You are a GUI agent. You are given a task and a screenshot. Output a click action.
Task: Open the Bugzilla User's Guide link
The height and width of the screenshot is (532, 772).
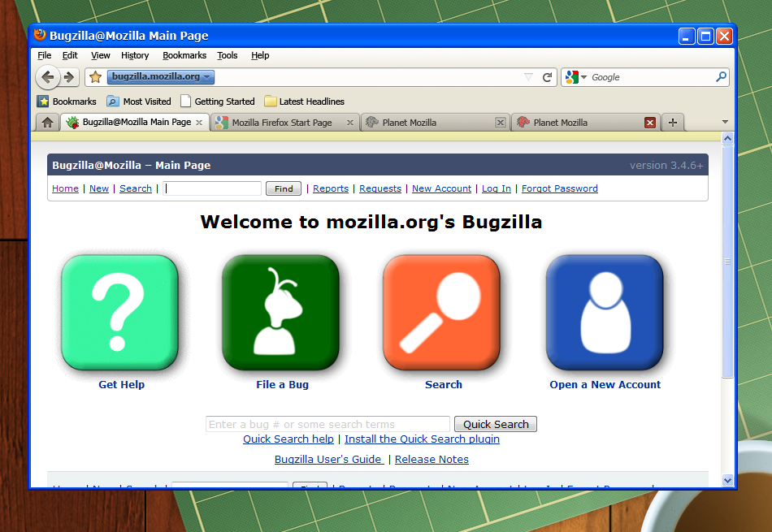329,459
